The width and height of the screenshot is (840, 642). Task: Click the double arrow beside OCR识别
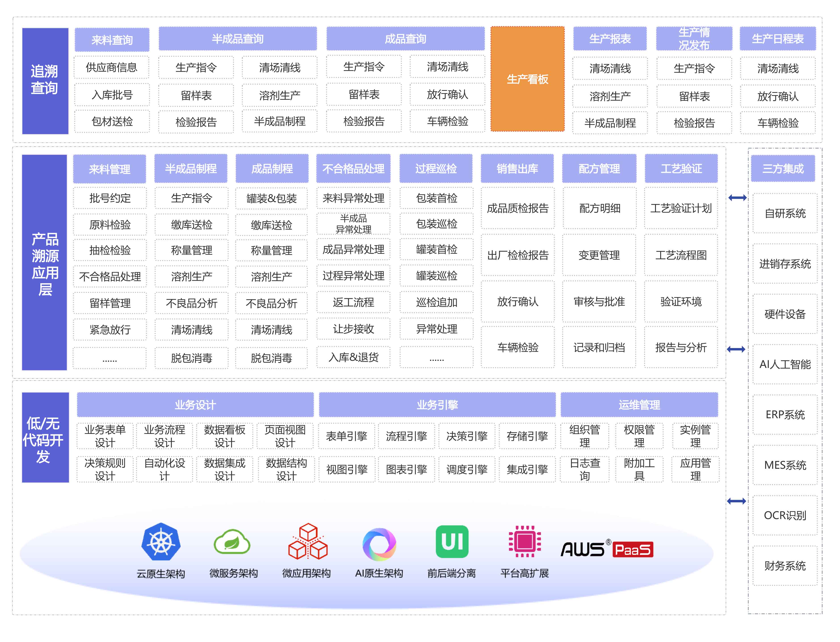click(736, 501)
